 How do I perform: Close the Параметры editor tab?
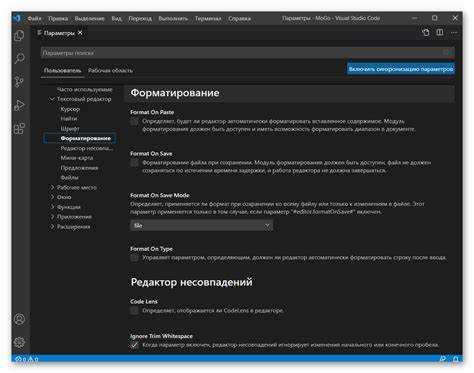(80, 33)
